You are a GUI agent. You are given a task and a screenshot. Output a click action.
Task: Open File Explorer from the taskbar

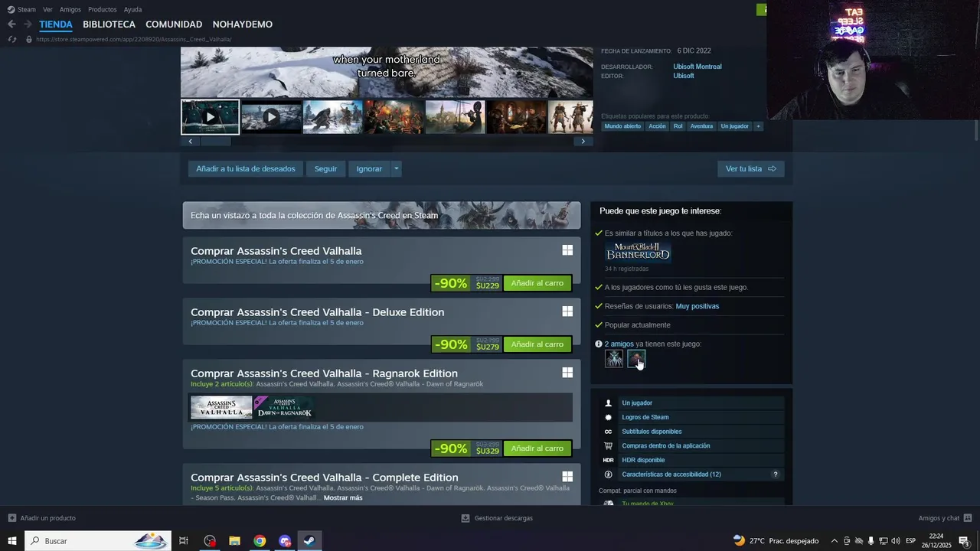tap(235, 541)
